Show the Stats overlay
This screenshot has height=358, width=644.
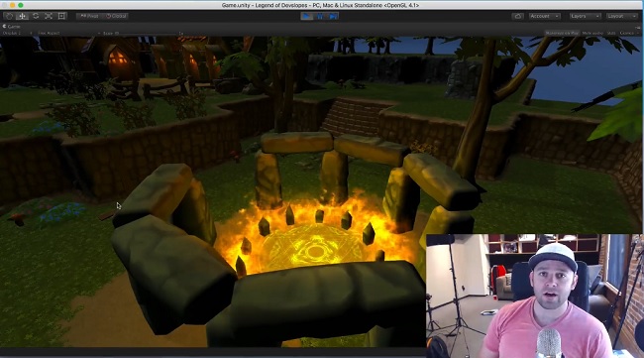coord(611,33)
